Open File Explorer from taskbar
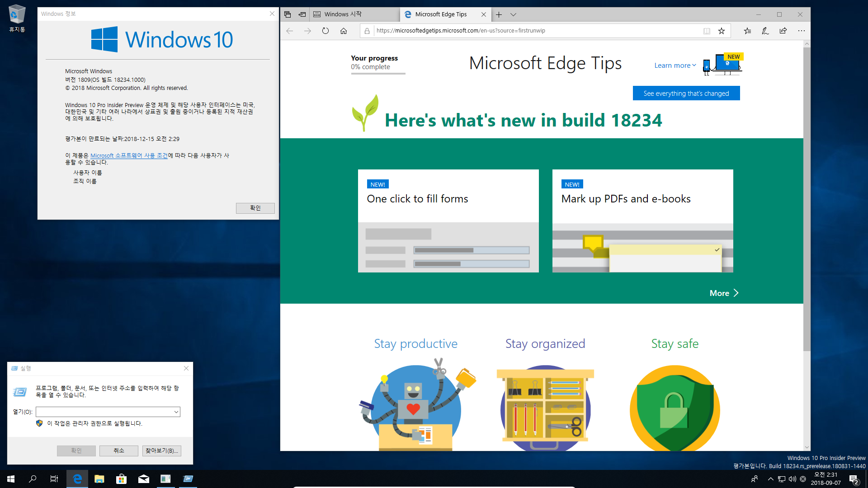868x488 pixels. (99, 479)
